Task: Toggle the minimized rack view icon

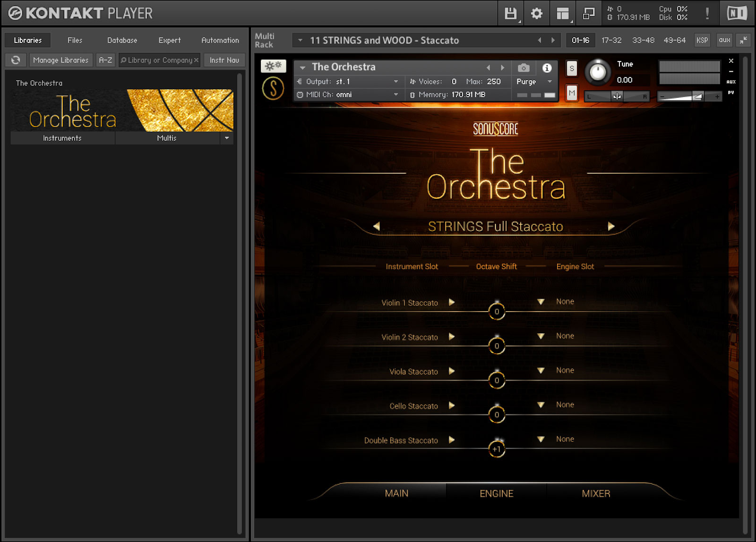Action: [589, 13]
